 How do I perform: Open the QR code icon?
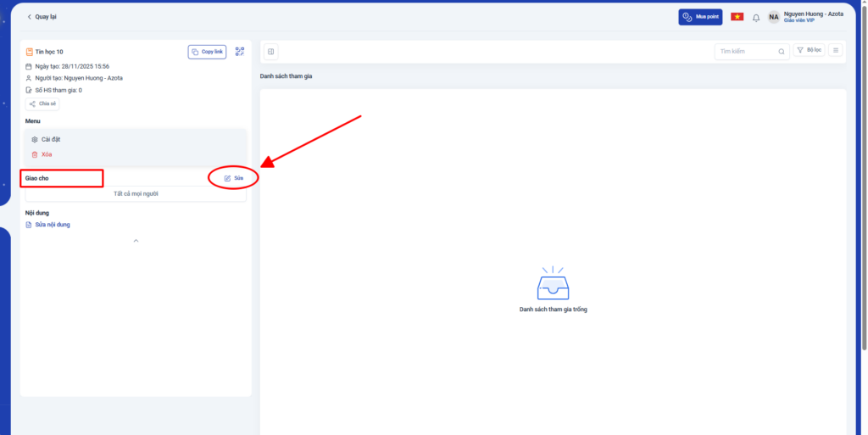pyautogui.click(x=240, y=52)
